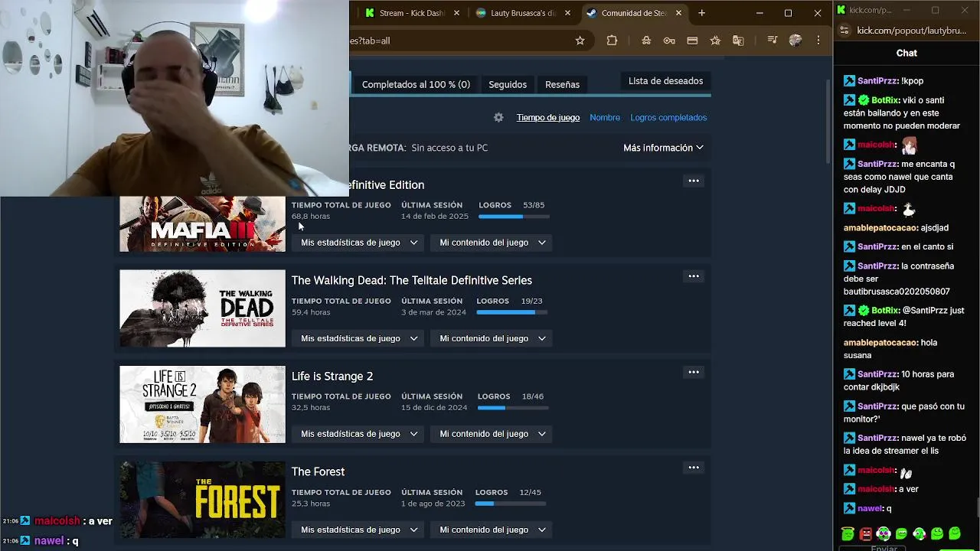The image size is (980, 551).
Task: Expand Mis estadísticas de juego for The Forest
Action: pos(359,530)
